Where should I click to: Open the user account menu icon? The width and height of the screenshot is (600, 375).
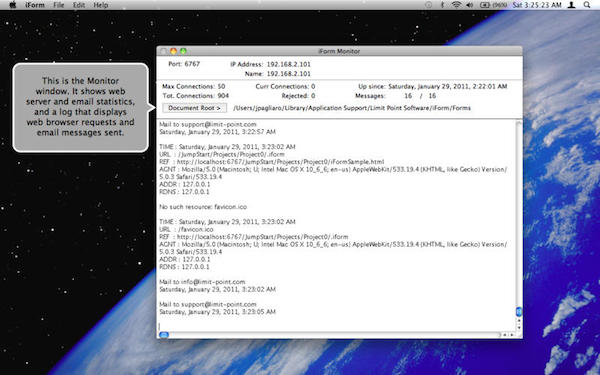point(571,5)
